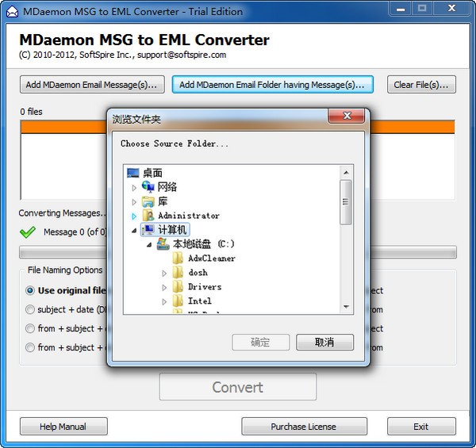Select 'Use original file' naming option
476x448 pixels.
30,290
